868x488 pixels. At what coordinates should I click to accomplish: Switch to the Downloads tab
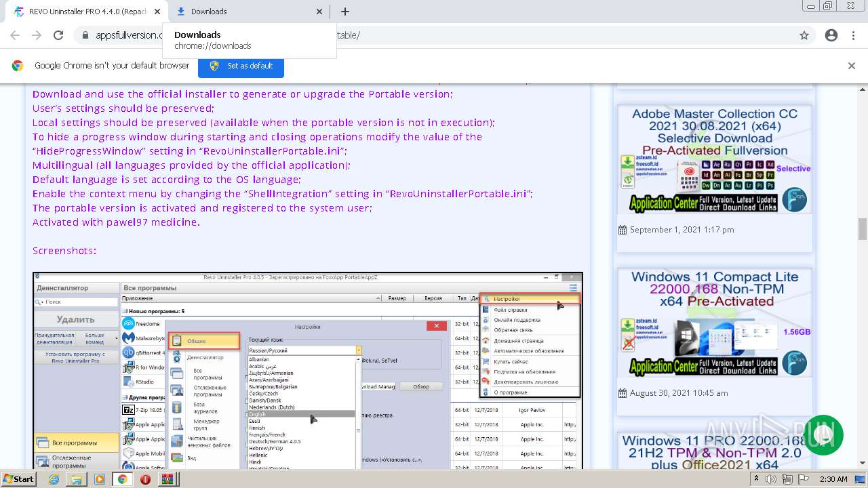pos(250,12)
